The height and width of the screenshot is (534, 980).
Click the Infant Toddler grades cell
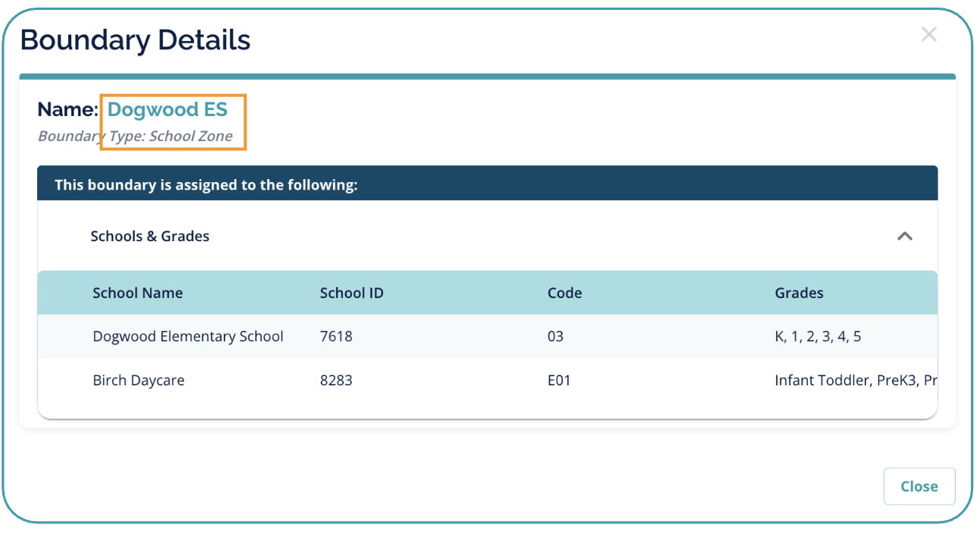pyautogui.click(x=855, y=380)
